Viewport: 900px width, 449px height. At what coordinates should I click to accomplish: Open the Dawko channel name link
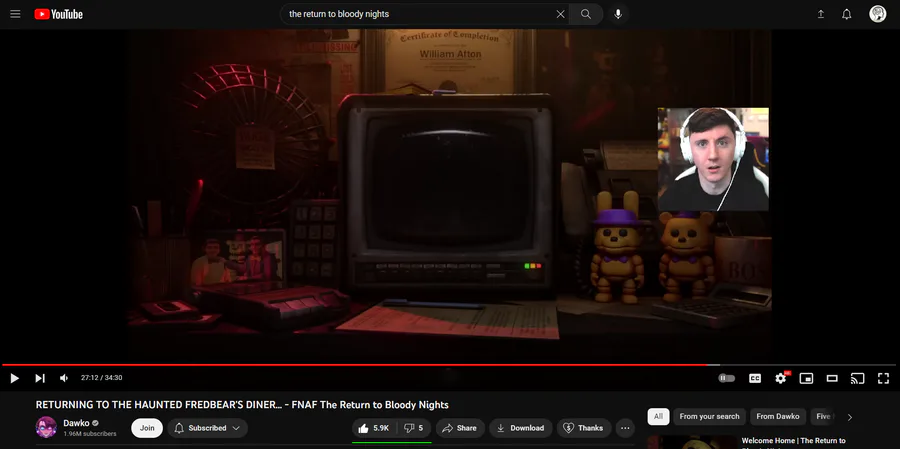click(x=76, y=423)
